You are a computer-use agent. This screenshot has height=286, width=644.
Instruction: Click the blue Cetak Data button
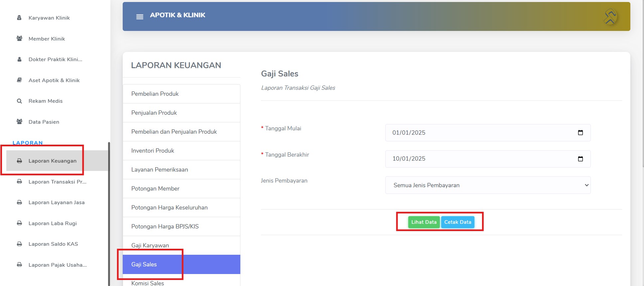pos(458,222)
